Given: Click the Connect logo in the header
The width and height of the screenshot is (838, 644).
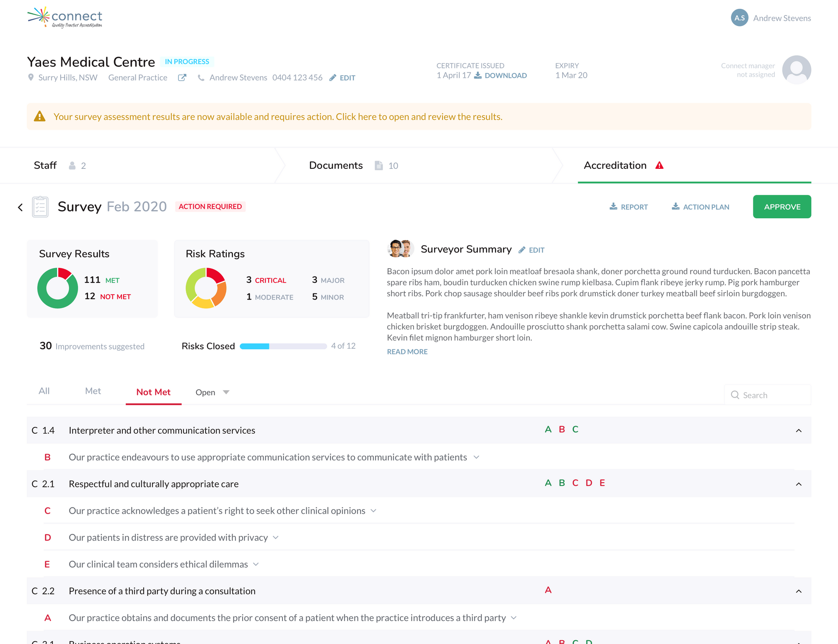Looking at the screenshot, I should pos(65,18).
